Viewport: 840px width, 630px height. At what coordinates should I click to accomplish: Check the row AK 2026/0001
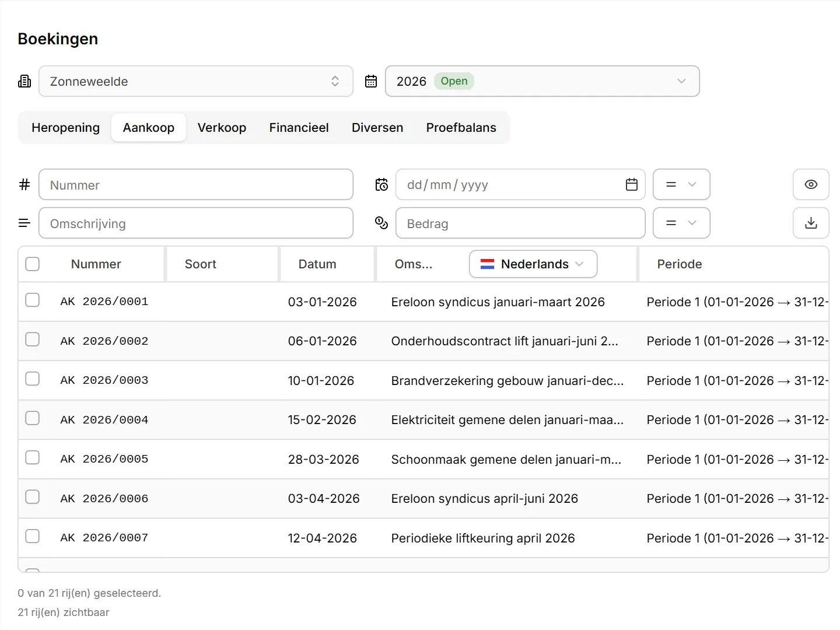[x=33, y=300]
